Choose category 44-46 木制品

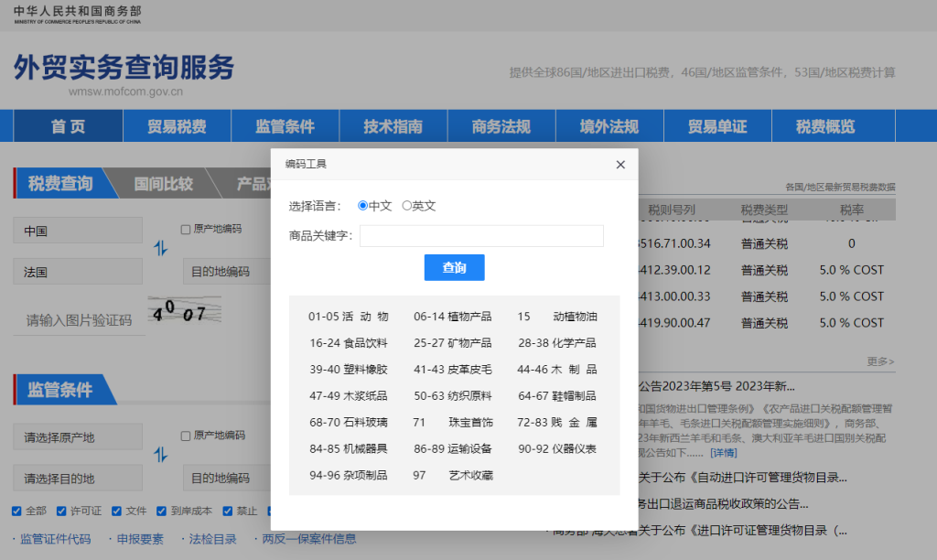pos(557,370)
